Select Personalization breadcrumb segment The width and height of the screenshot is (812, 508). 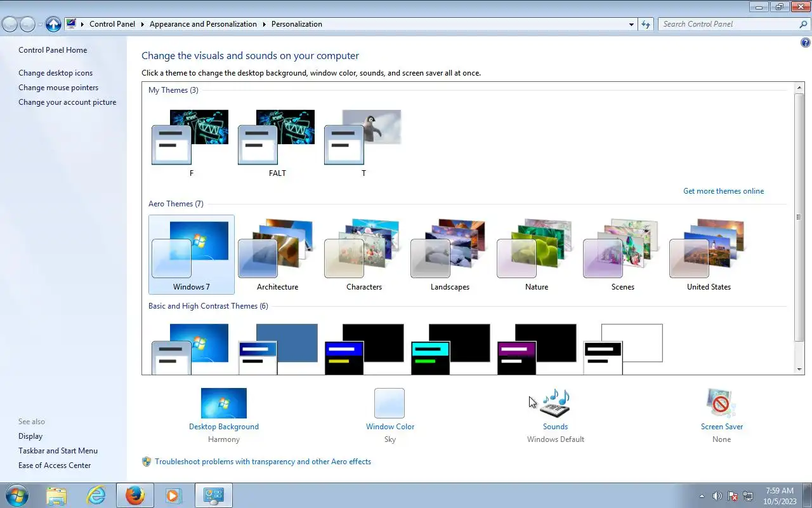297,24
